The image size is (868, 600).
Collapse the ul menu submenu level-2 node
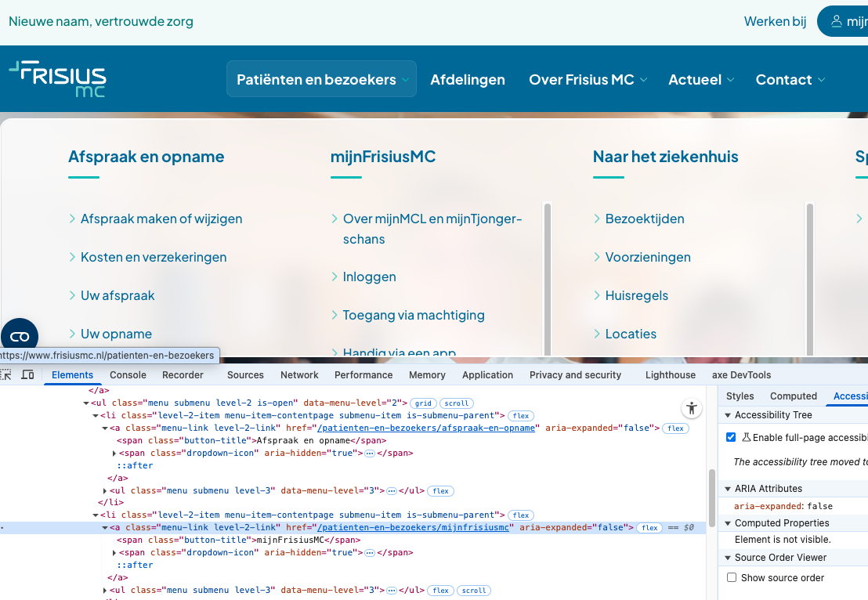tap(86, 403)
